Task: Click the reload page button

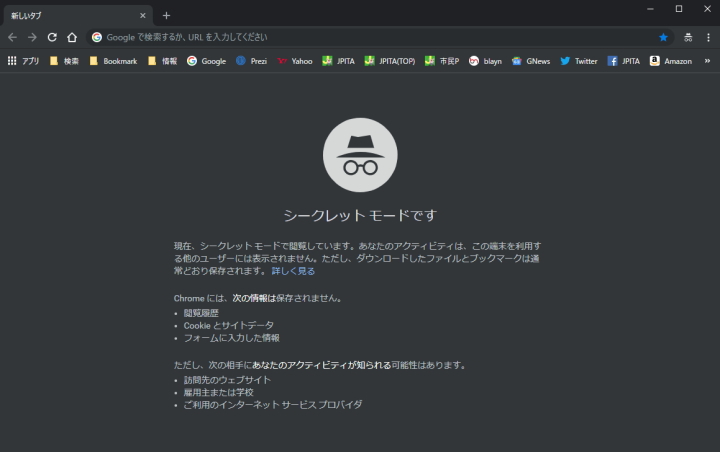Action: [x=52, y=37]
